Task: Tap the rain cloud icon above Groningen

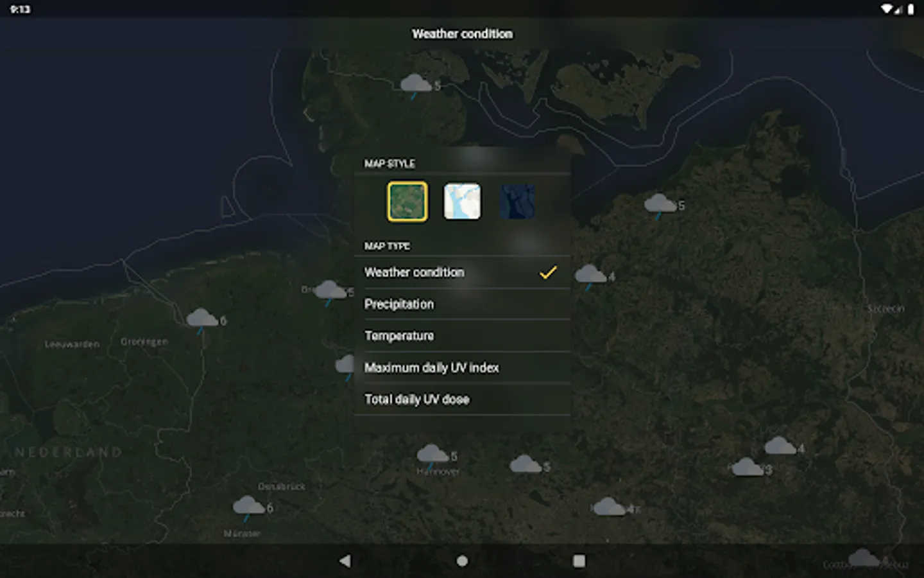Action: point(202,320)
